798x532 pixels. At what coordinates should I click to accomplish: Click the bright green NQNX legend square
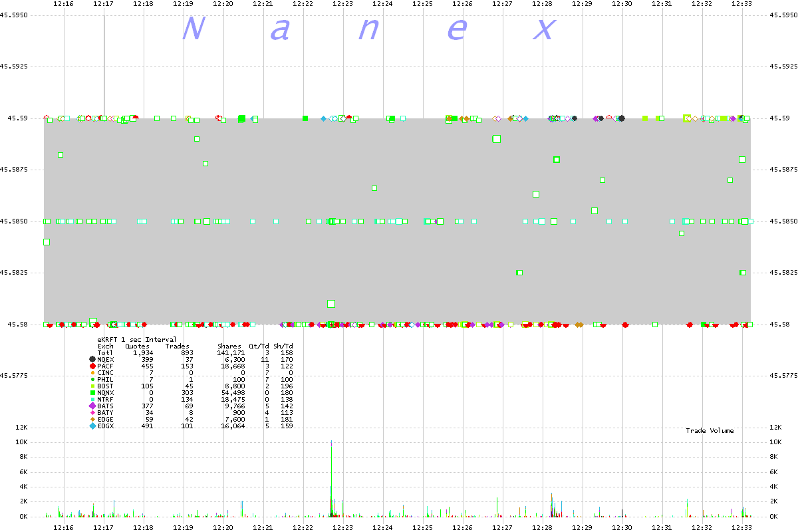(92, 393)
